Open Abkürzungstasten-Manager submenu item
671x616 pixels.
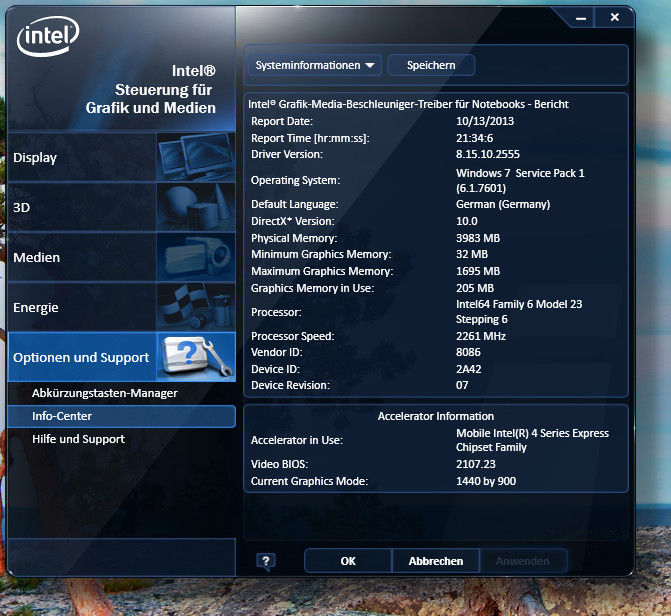[104, 393]
